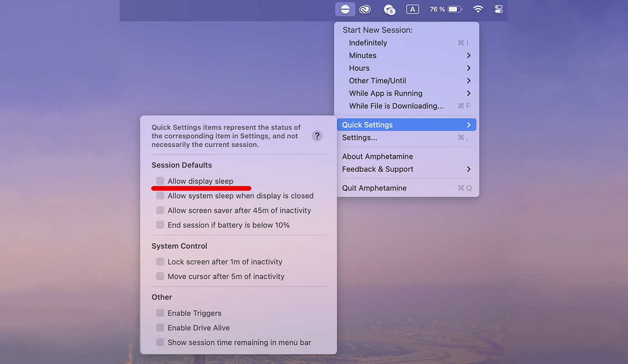The width and height of the screenshot is (628, 364).
Task: Select Quit Amphetamine
Action: click(374, 188)
